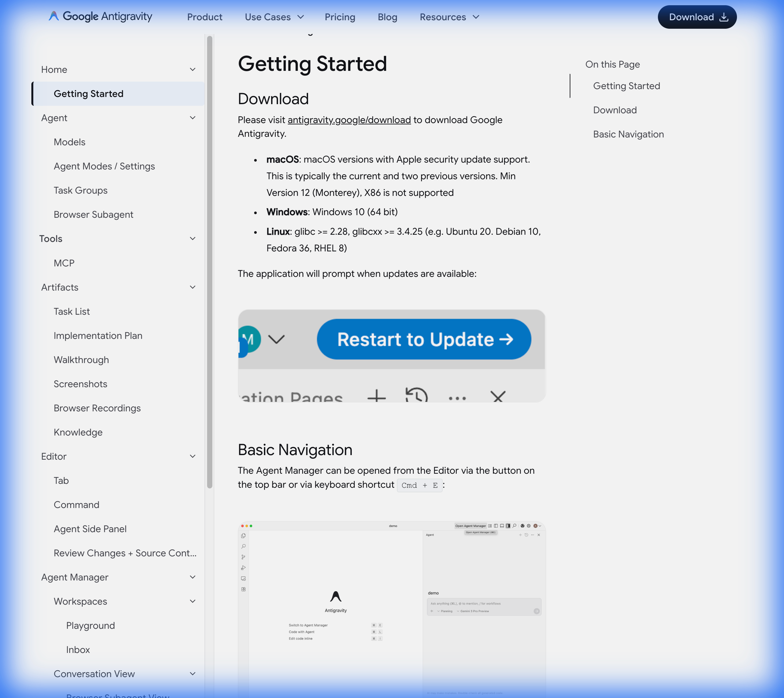
Task: Click the sidebar vertical scrollbar
Action: point(209,261)
